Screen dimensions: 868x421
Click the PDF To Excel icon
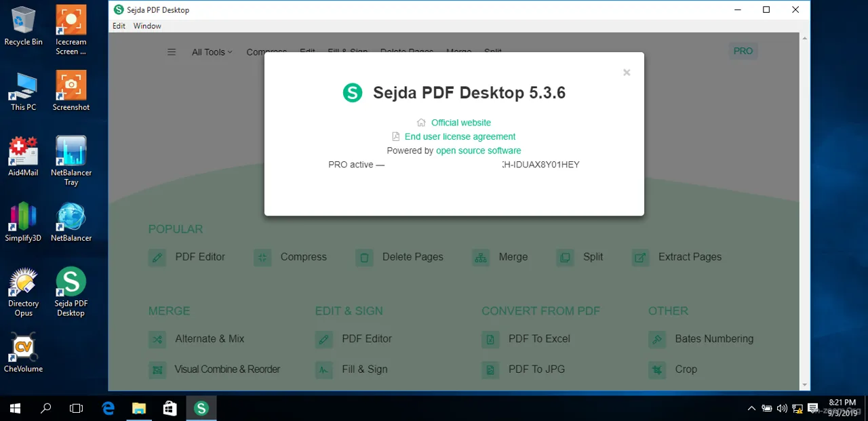(x=490, y=339)
